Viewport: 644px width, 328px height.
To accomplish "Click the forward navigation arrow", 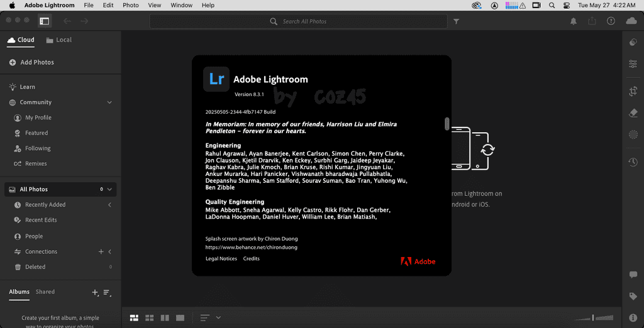I will (85, 21).
